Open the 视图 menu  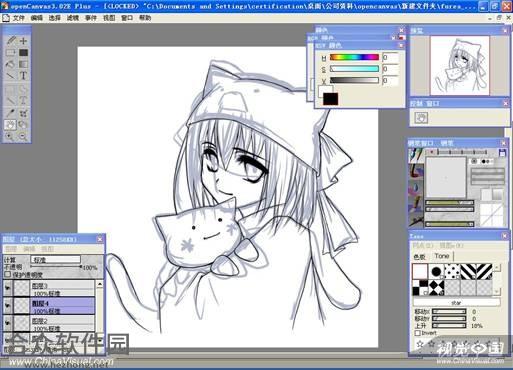point(109,18)
